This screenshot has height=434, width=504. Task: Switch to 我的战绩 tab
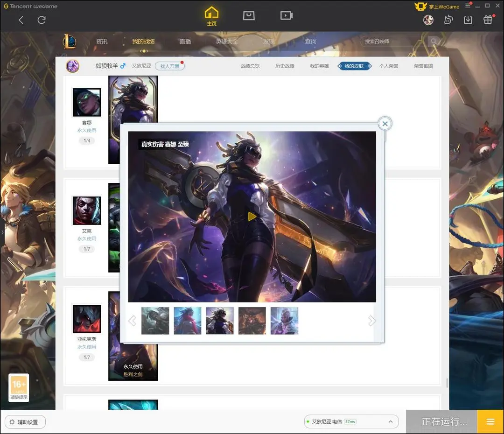(143, 42)
